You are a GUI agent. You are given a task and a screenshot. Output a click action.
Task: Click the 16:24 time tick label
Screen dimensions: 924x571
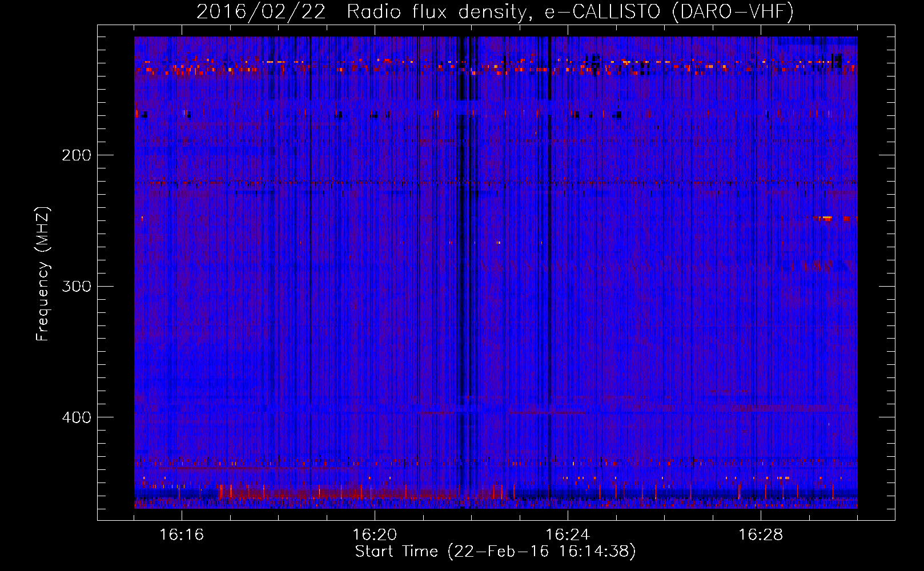pos(568,534)
